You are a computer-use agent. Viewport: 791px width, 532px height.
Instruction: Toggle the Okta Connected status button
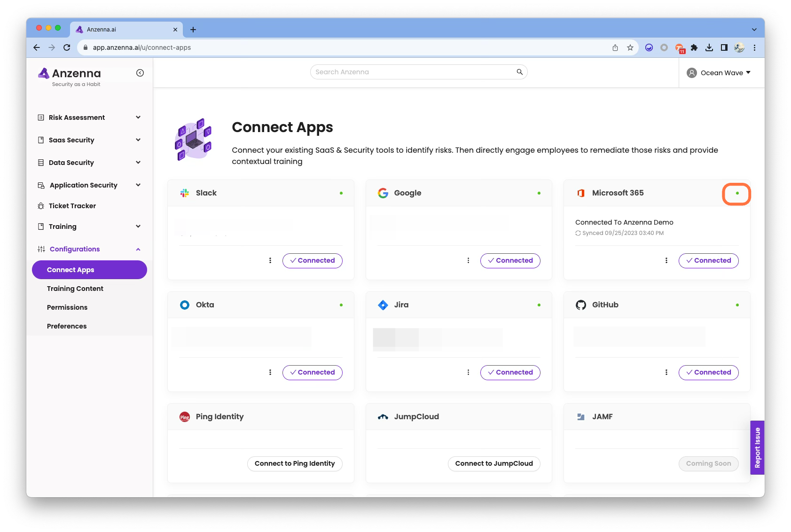[x=312, y=372]
